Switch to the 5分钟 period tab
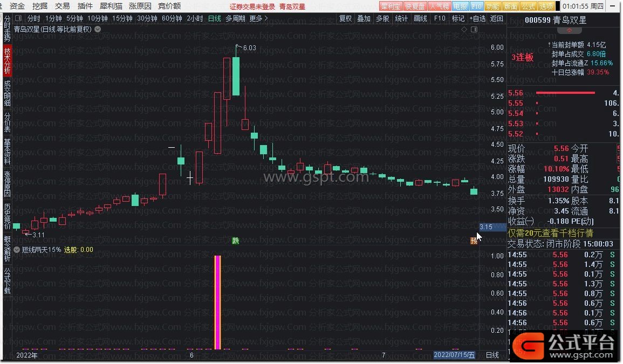The height and width of the screenshot is (364, 623). coord(74,18)
